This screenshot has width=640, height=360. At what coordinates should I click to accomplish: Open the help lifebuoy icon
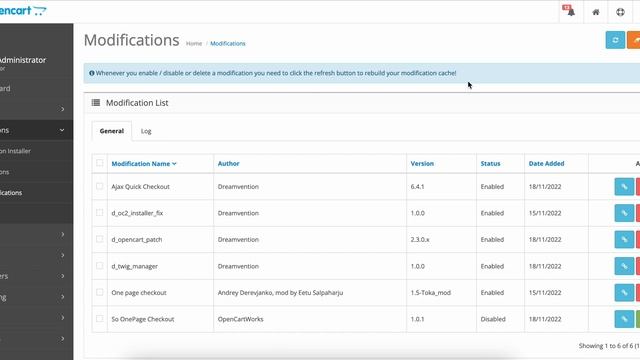[x=620, y=12]
